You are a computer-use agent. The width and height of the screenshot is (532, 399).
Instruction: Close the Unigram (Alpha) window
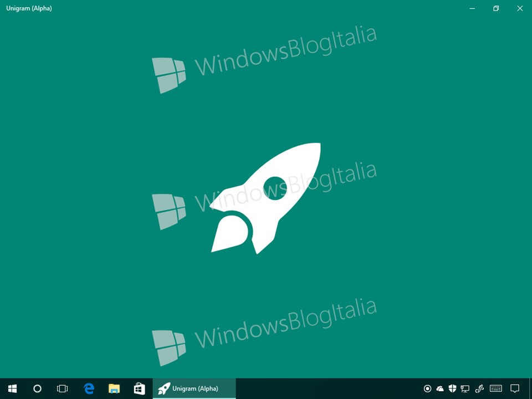(520, 8)
